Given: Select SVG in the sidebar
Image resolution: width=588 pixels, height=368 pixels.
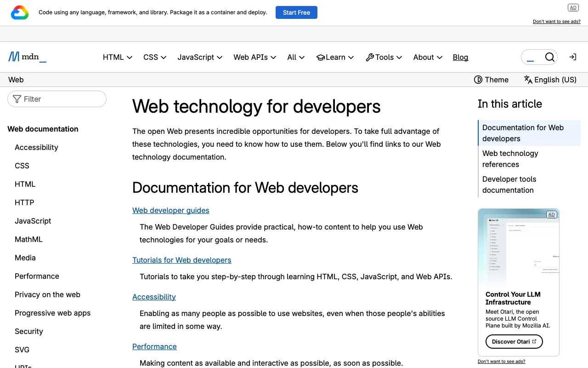Looking at the screenshot, I should pos(22,350).
